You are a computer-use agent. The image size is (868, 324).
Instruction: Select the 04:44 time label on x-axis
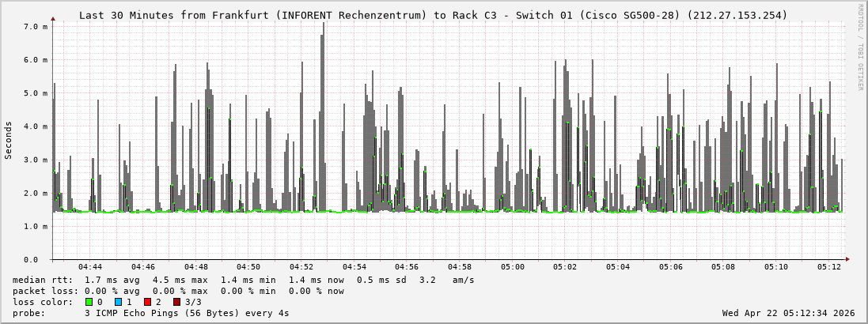click(90, 267)
